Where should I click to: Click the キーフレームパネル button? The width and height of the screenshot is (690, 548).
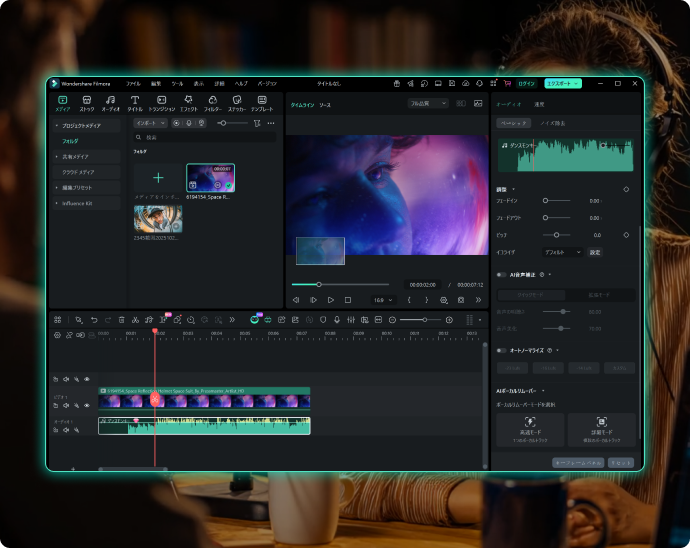tap(578, 463)
